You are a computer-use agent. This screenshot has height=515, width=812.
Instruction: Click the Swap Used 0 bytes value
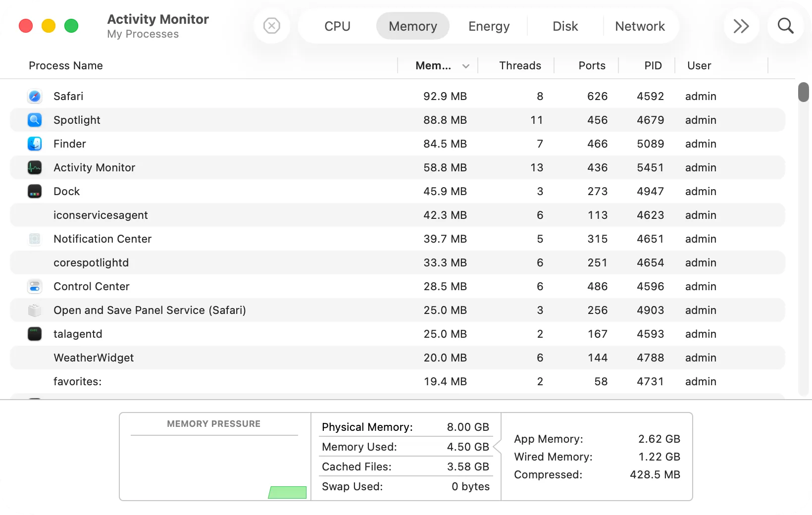tap(470, 486)
